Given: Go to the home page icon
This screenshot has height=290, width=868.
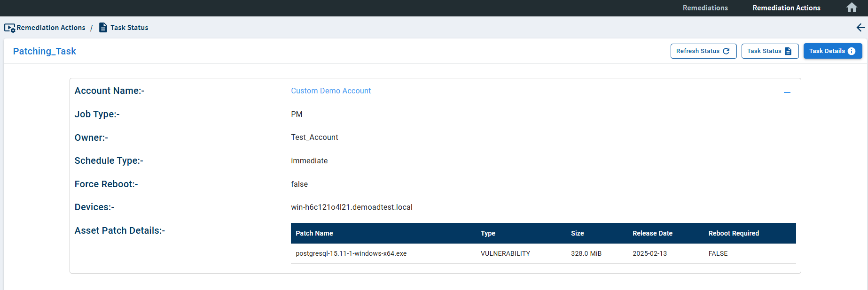Looking at the screenshot, I should tap(852, 8).
